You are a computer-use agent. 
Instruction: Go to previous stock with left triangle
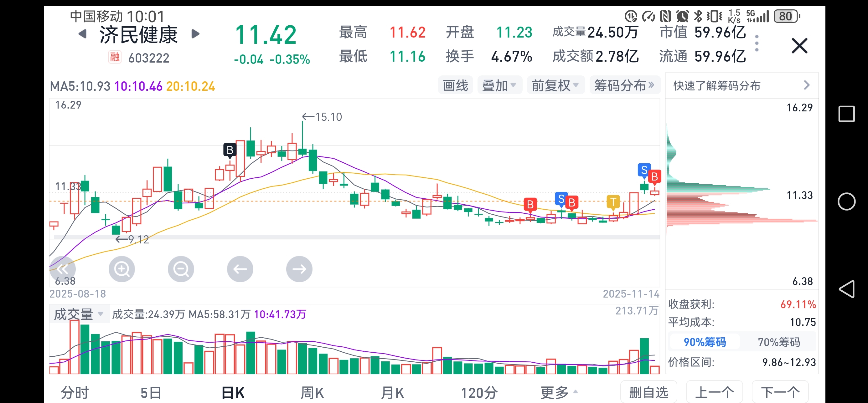click(x=83, y=34)
